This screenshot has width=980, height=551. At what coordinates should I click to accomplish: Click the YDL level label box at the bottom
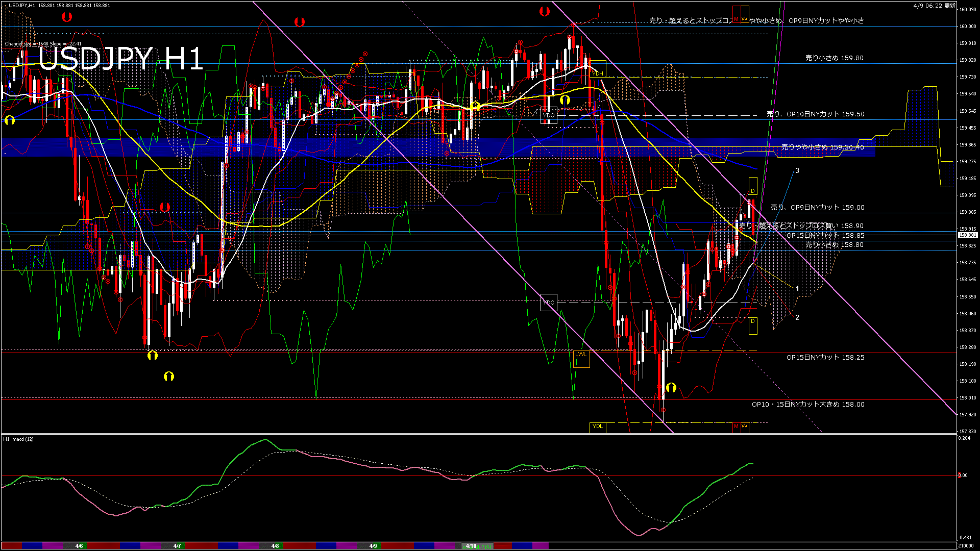pos(597,427)
